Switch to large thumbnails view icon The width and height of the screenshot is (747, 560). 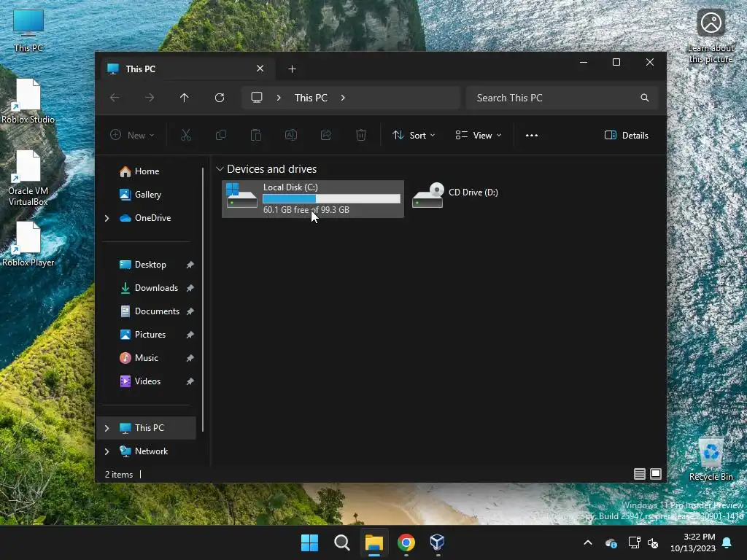point(656,474)
